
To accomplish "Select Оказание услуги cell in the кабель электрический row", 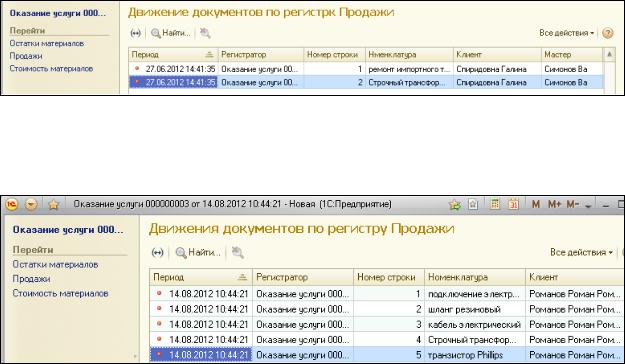I will (303, 324).
